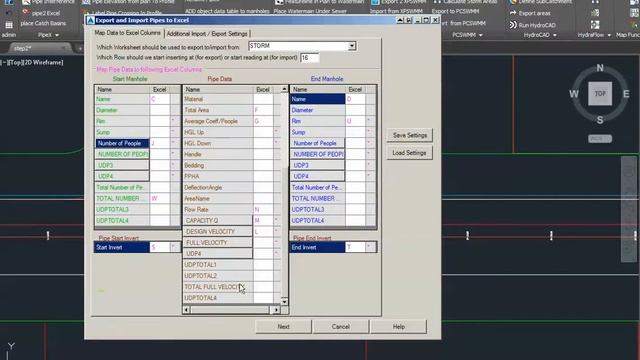Viewport: 640px width, 360px height.
Task: Select the End Invert row
Action: tap(317, 247)
